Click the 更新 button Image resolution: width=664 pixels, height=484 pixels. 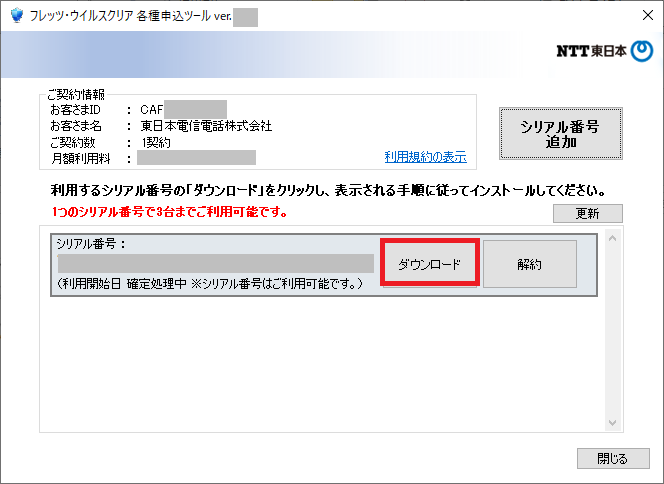[587, 213]
